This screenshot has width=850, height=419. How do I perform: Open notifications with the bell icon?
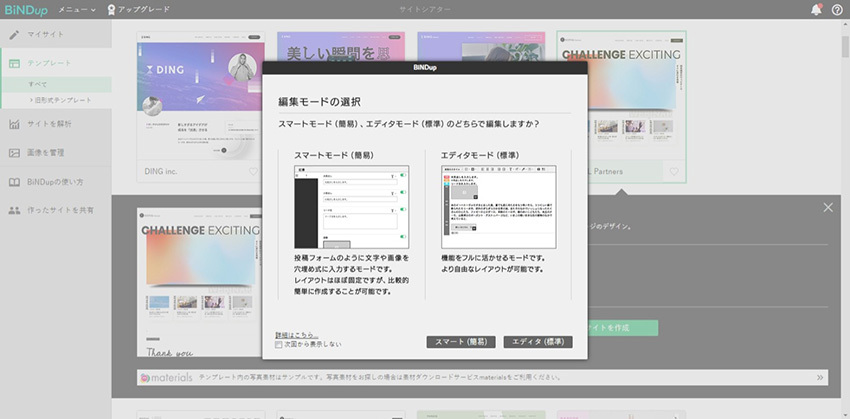pyautogui.click(x=816, y=9)
